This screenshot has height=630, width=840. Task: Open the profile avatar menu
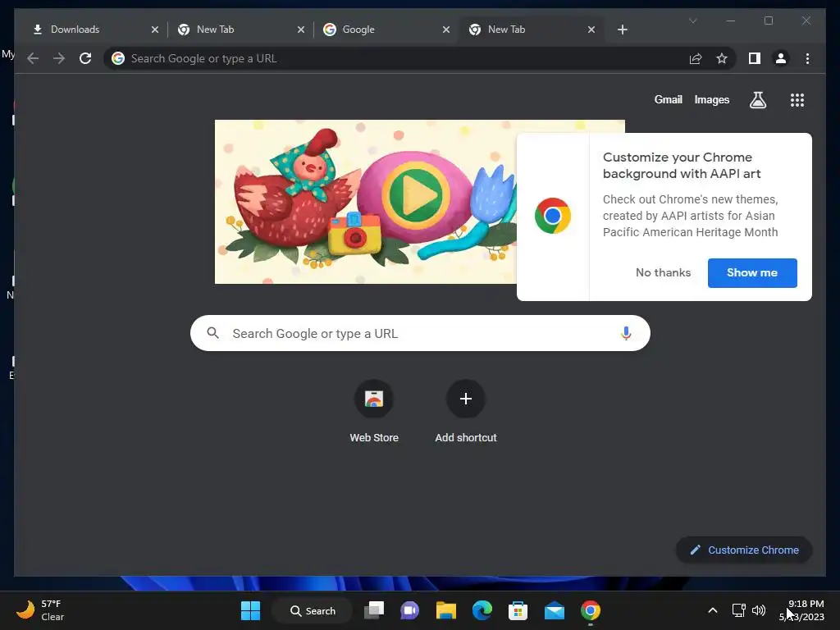click(x=781, y=58)
